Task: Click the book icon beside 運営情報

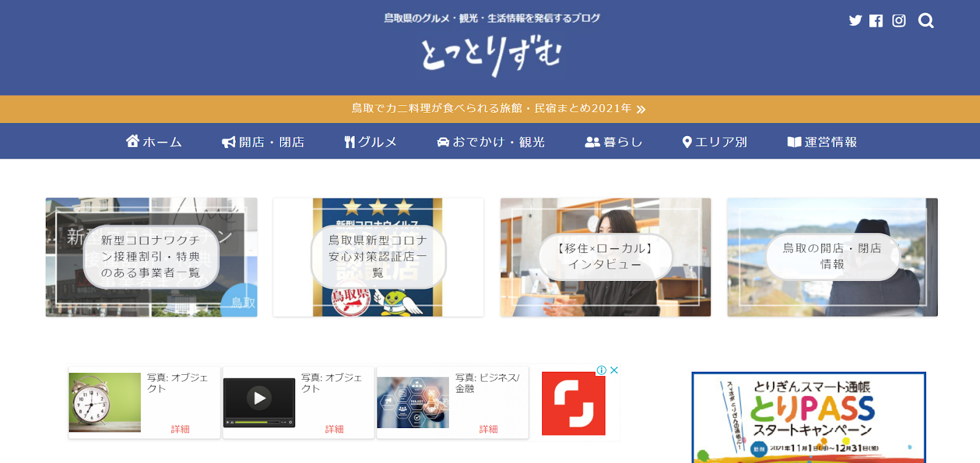Action: click(794, 142)
